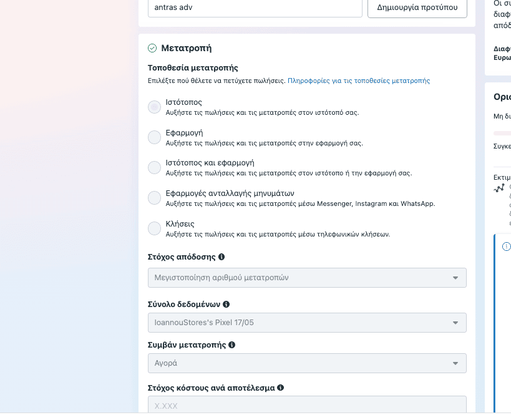Click the estimates graph icon in right panel

point(499,188)
